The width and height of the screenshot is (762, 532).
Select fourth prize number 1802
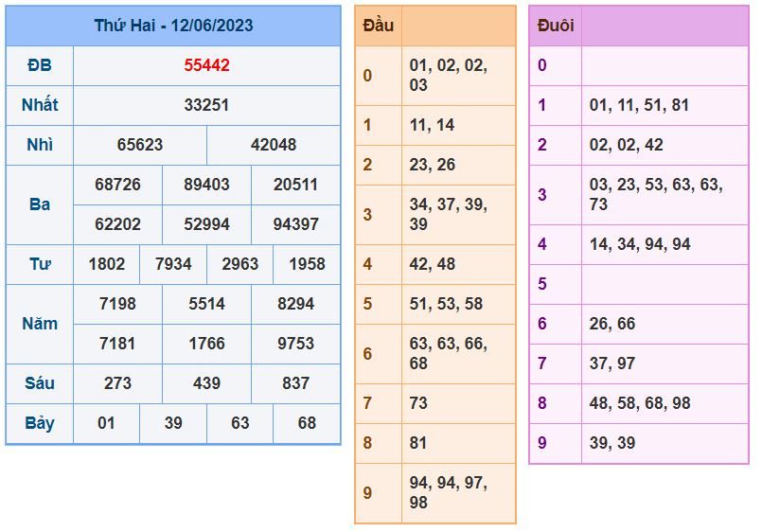click(x=106, y=264)
